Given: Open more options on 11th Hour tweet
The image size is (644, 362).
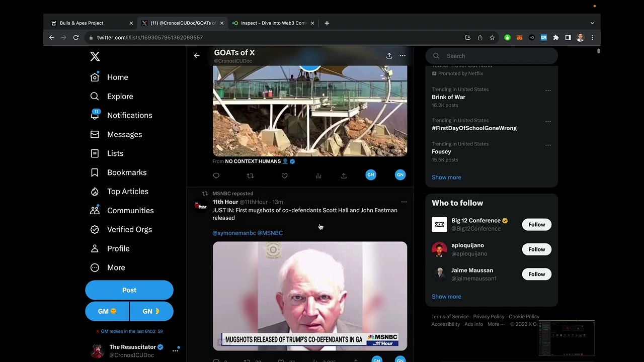Looking at the screenshot, I should (x=404, y=202).
